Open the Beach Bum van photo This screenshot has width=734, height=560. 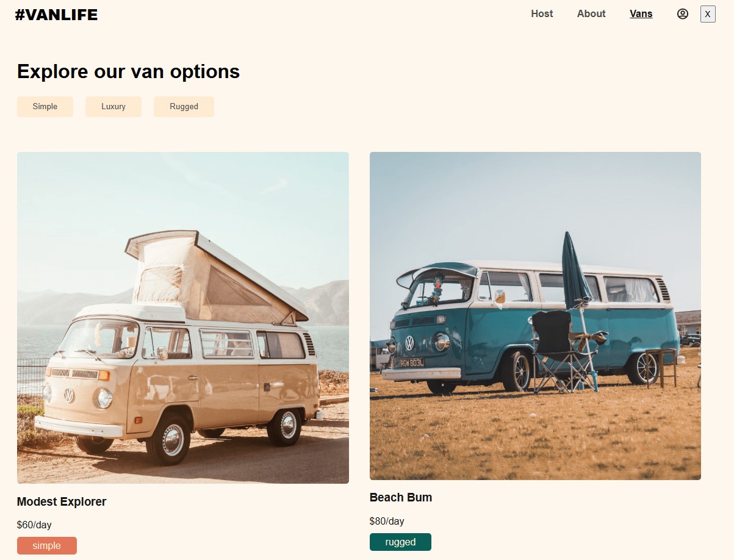535,316
